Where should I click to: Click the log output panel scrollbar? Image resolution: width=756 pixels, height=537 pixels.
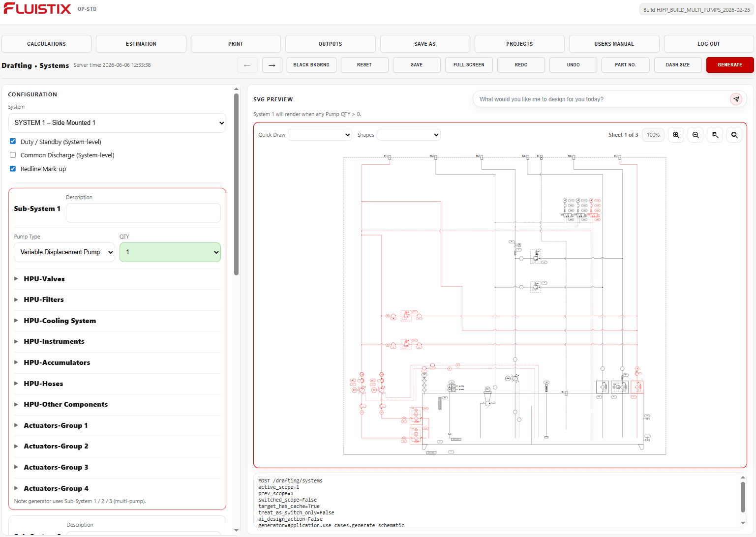(x=743, y=497)
